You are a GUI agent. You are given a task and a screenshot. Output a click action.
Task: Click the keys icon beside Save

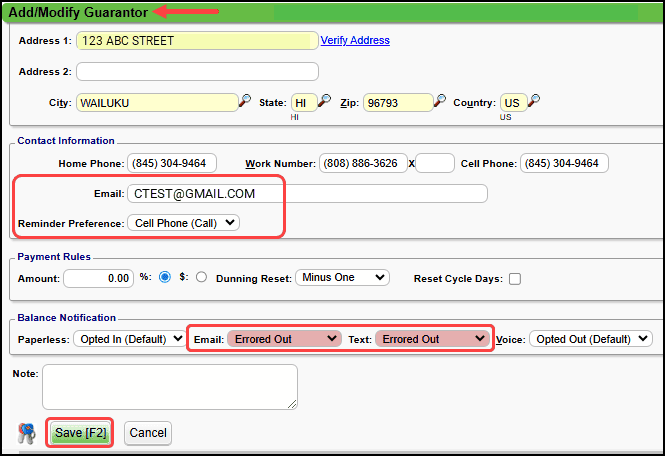[27, 433]
